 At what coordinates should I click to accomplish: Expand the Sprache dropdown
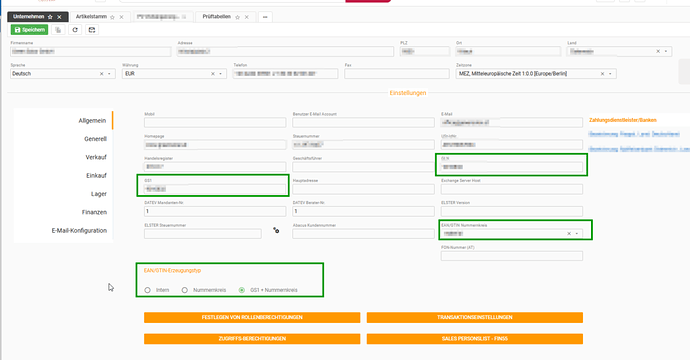pyautogui.click(x=109, y=74)
